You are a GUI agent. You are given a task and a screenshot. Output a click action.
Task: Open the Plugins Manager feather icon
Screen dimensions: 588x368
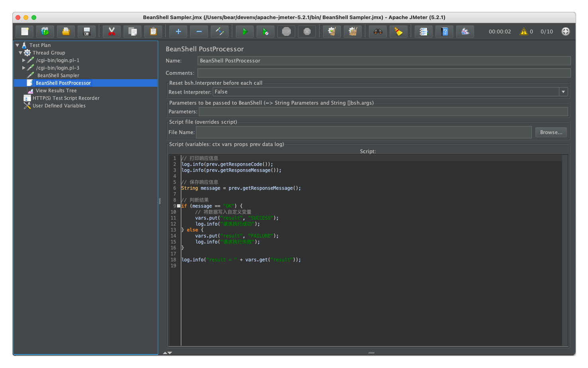pos(465,31)
